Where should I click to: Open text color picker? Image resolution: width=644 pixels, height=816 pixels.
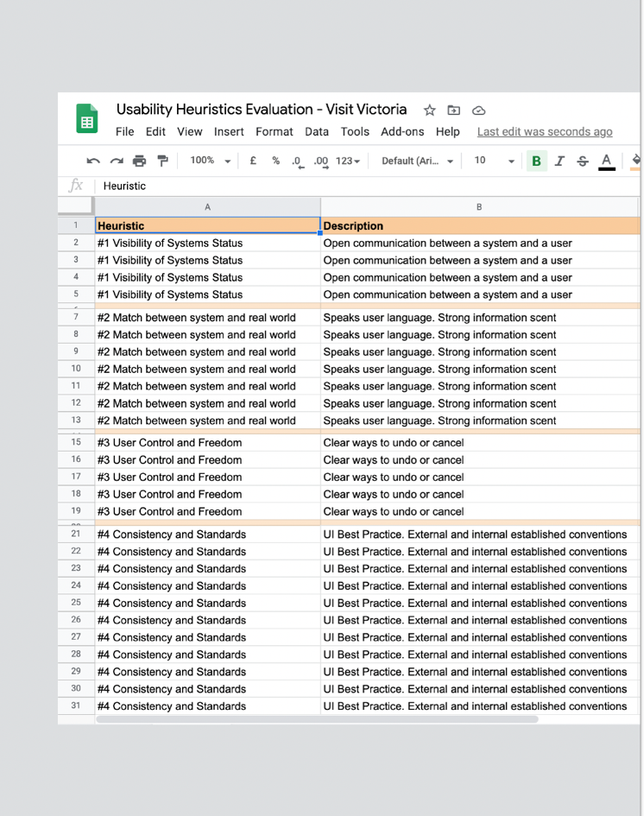[607, 161]
